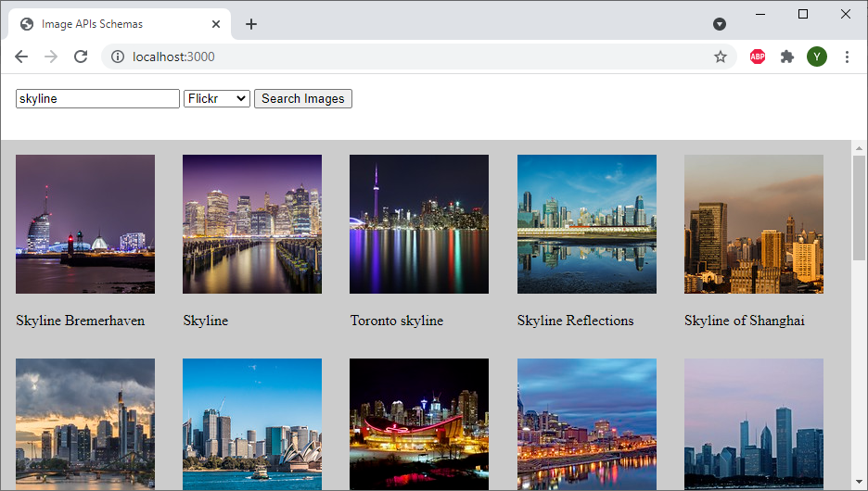Bookmark this page with the star icon

click(x=721, y=57)
